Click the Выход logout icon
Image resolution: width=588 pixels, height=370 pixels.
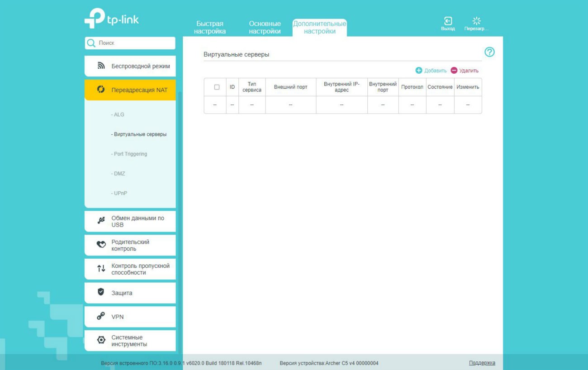[x=448, y=21]
